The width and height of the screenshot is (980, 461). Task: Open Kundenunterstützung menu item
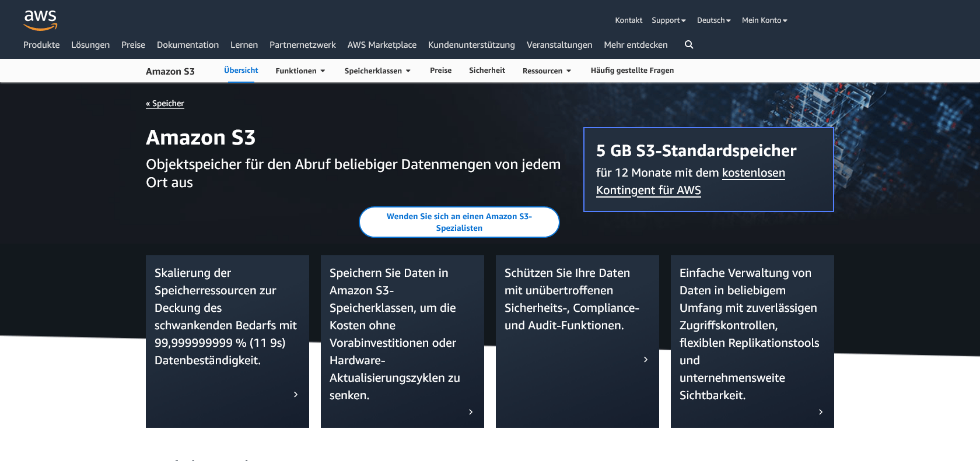point(471,45)
